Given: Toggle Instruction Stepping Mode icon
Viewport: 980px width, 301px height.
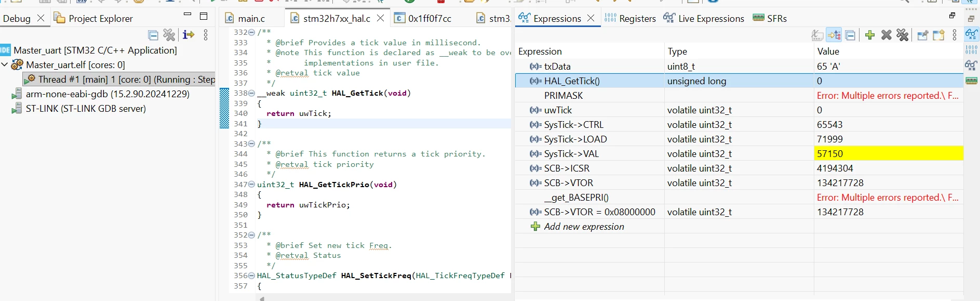Looking at the screenshot, I should pos(188,35).
